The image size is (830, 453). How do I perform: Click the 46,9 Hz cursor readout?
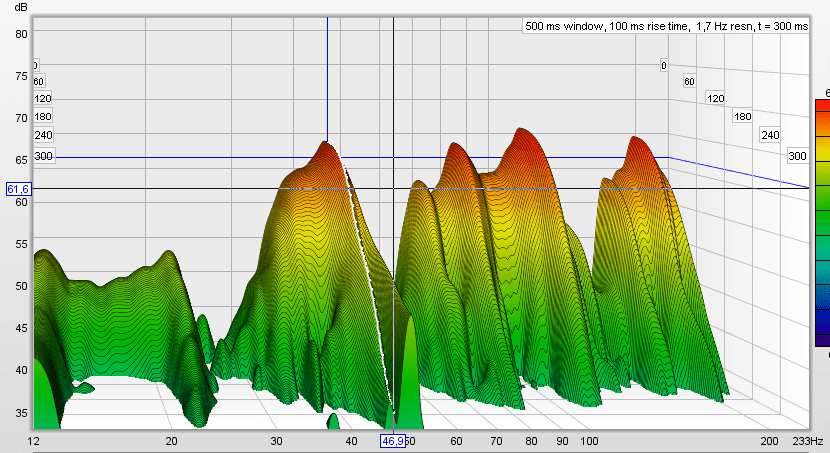tap(393, 440)
